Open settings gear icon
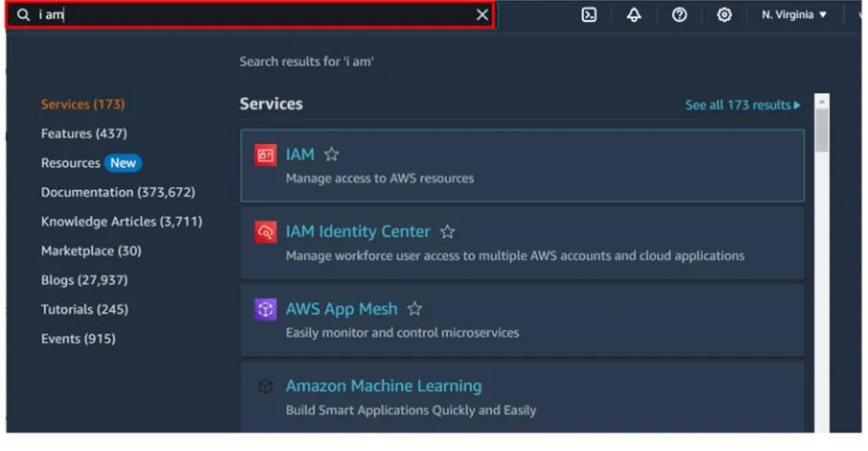Image resolution: width=868 pixels, height=451 pixels. click(x=724, y=15)
